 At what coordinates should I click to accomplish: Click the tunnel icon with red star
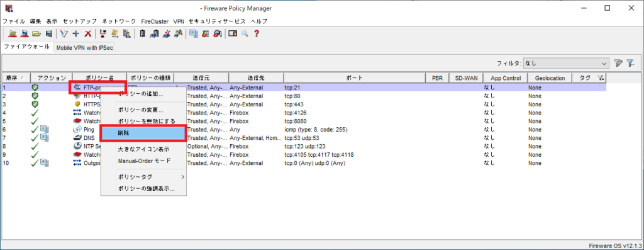click(x=166, y=34)
